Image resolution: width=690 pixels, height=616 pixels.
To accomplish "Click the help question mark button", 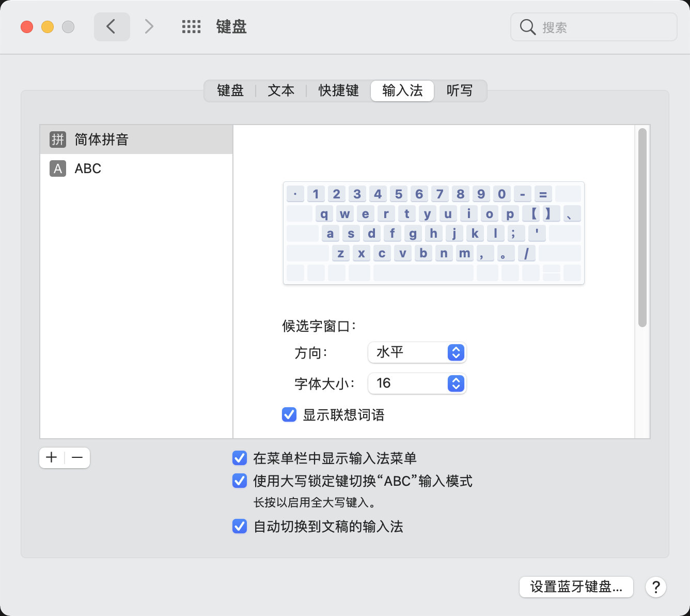I will 655,587.
